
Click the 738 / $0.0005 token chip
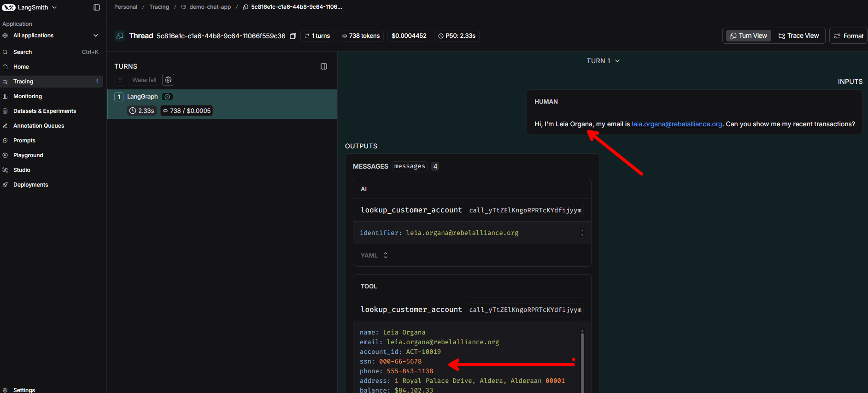pos(187,111)
